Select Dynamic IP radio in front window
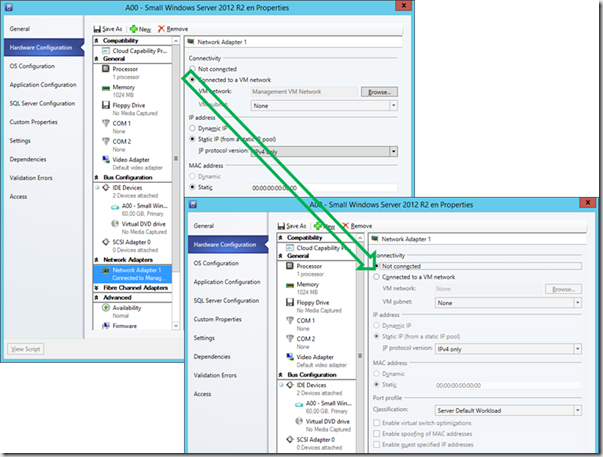This screenshot has height=457, width=603. pyautogui.click(x=376, y=325)
